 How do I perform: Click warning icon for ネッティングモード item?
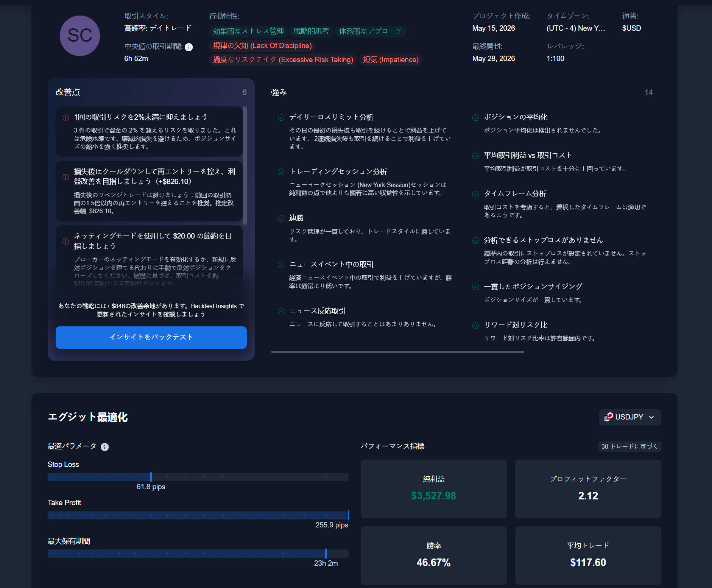pos(65,241)
